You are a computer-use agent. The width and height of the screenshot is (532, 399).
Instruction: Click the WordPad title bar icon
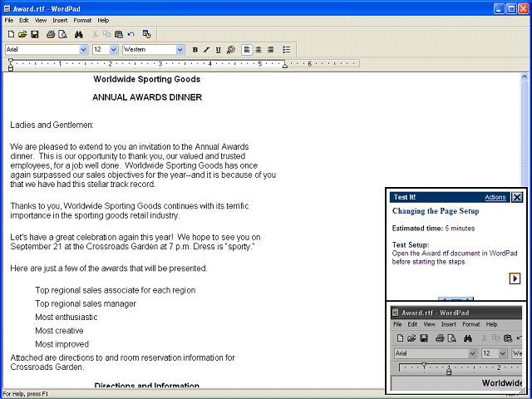[7, 8]
